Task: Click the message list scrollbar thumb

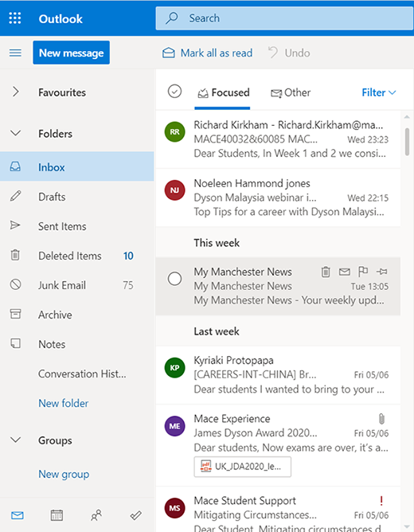Action: [x=407, y=142]
